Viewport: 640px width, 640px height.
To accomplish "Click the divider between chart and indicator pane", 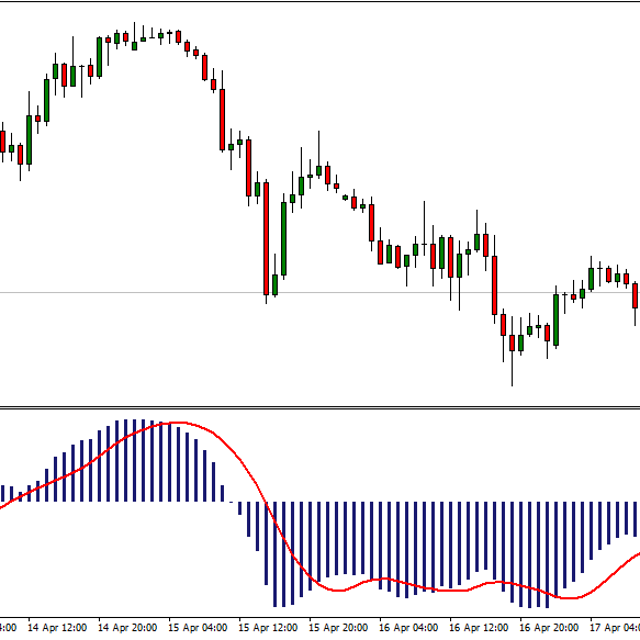I will click(320, 407).
